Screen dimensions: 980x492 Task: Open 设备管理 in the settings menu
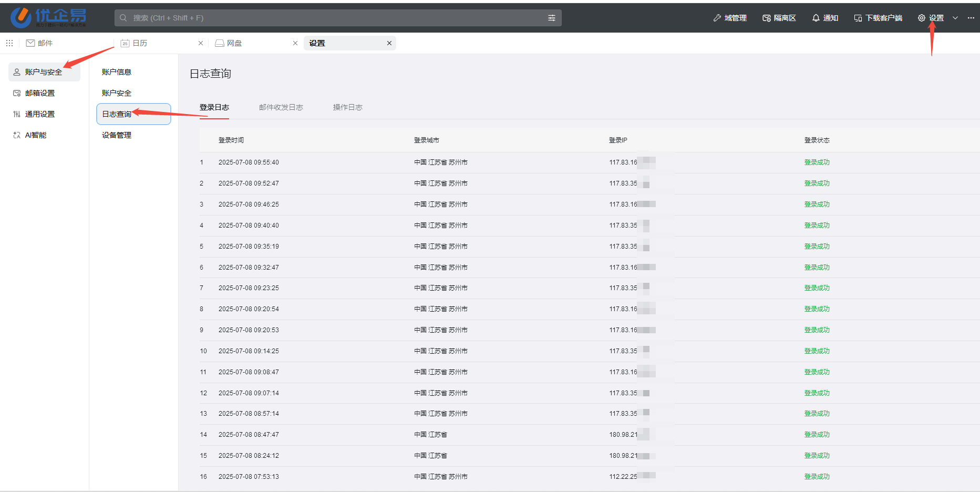click(x=116, y=135)
